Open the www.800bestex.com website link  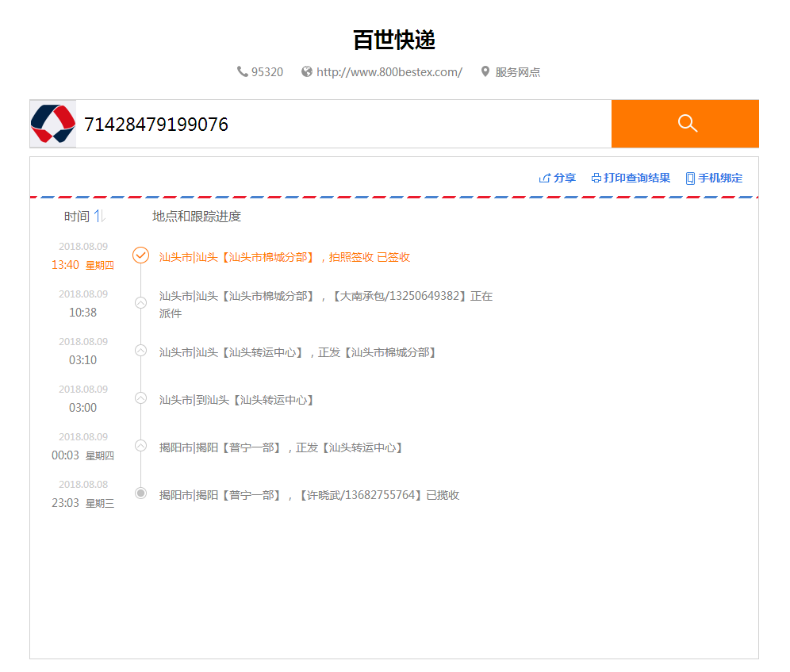(389, 72)
